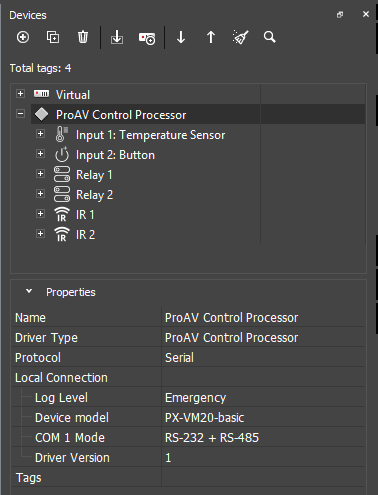The width and height of the screenshot is (378, 495).
Task: Expand Input 2: Button node
Action: point(40,154)
